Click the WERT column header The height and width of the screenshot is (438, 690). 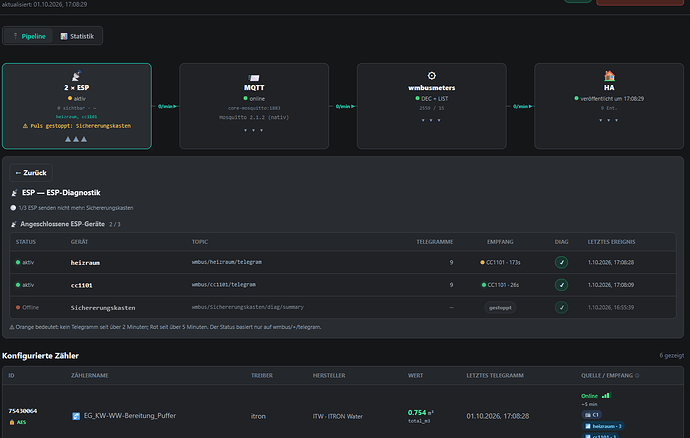coord(415,375)
